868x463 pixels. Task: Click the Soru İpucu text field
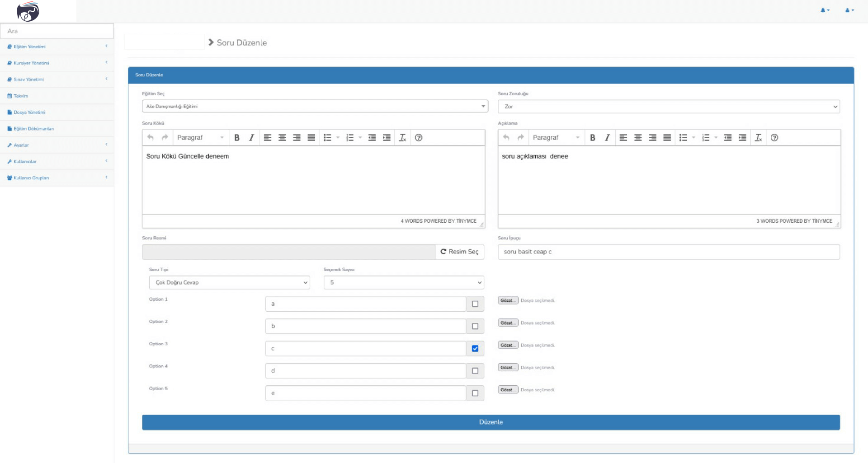668,252
